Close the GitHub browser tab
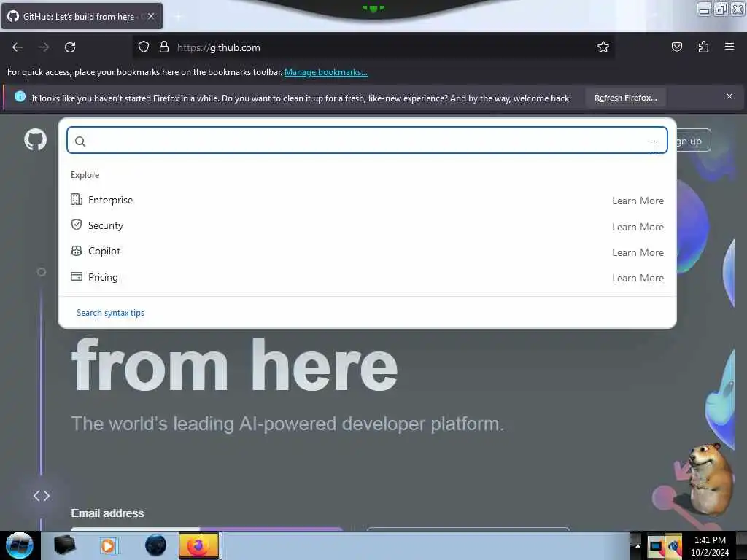Screen dimensions: 747x560 coord(150,16)
